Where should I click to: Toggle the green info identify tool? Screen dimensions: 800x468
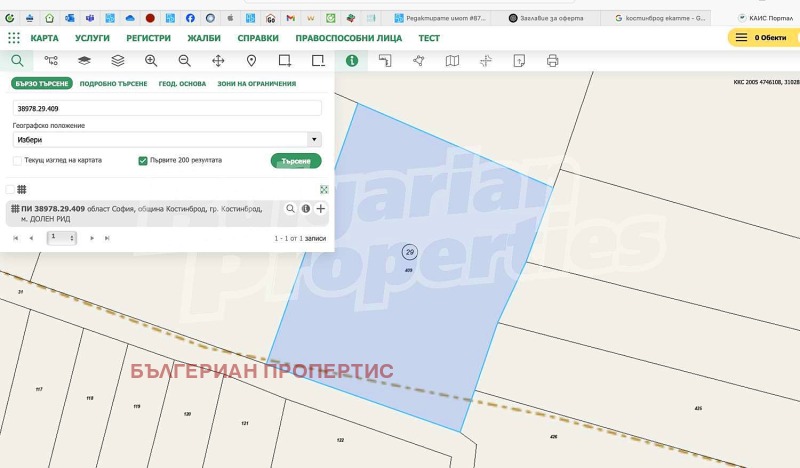(x=352, y=61)
